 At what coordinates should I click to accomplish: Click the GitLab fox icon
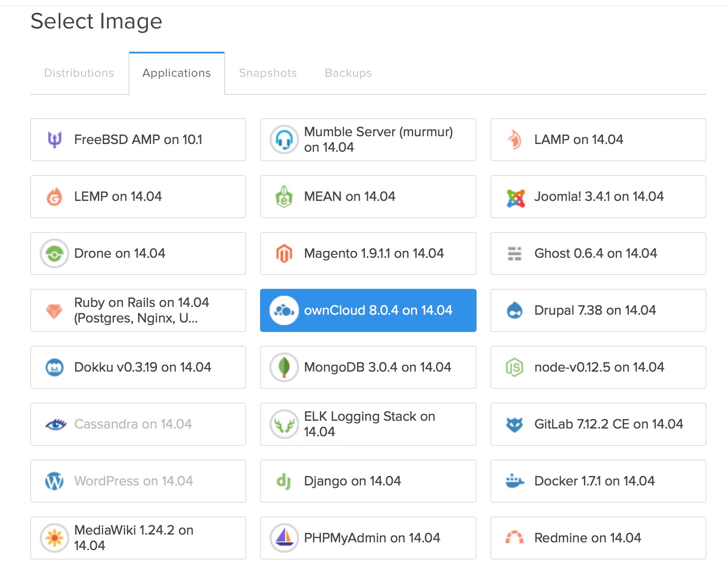[515, 425]
